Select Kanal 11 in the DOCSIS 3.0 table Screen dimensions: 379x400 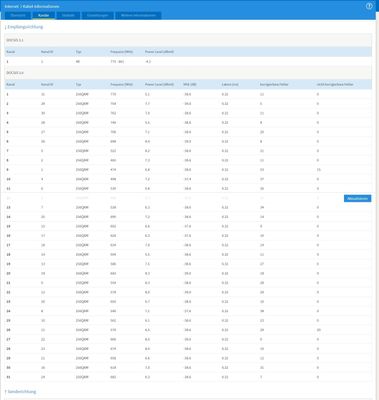(188, 189)
